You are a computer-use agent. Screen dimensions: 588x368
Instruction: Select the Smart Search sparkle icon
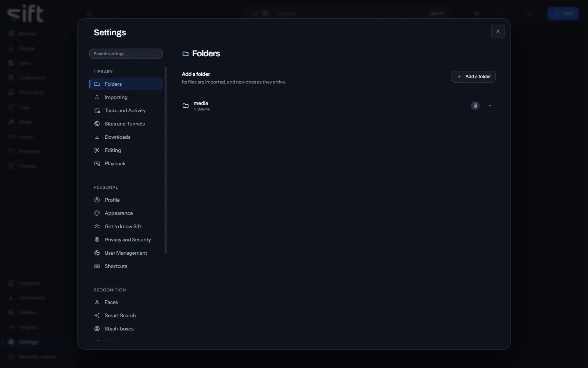97,315
